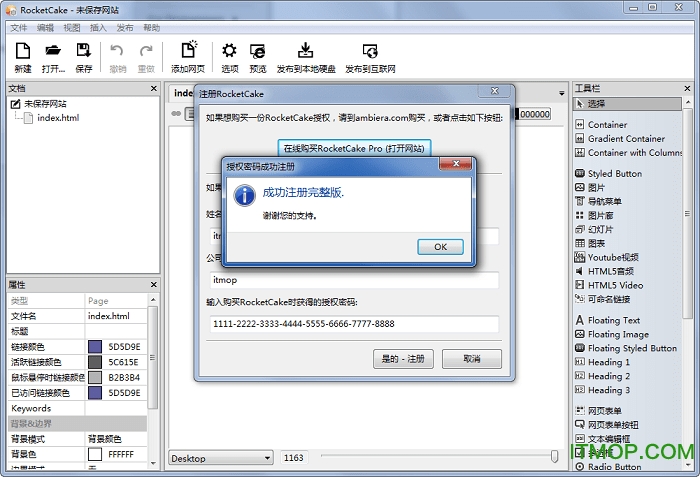Open the View (视图) menu
Image resolution: width=700 pixels, height=477 pixels.
coord(72,28)
